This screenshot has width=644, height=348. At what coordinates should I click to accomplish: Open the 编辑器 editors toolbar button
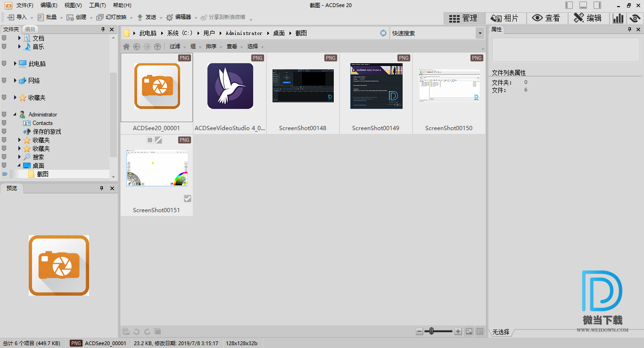(179, 17)
